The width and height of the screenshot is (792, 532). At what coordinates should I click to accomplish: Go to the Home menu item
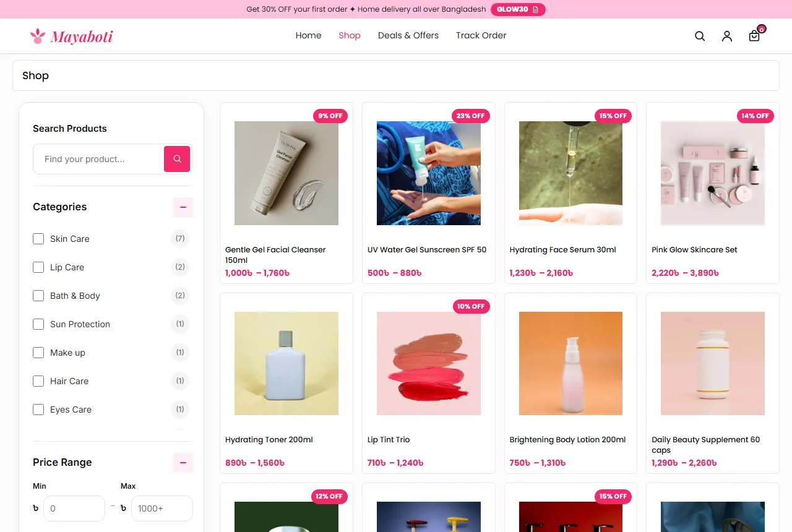[308, 35]
